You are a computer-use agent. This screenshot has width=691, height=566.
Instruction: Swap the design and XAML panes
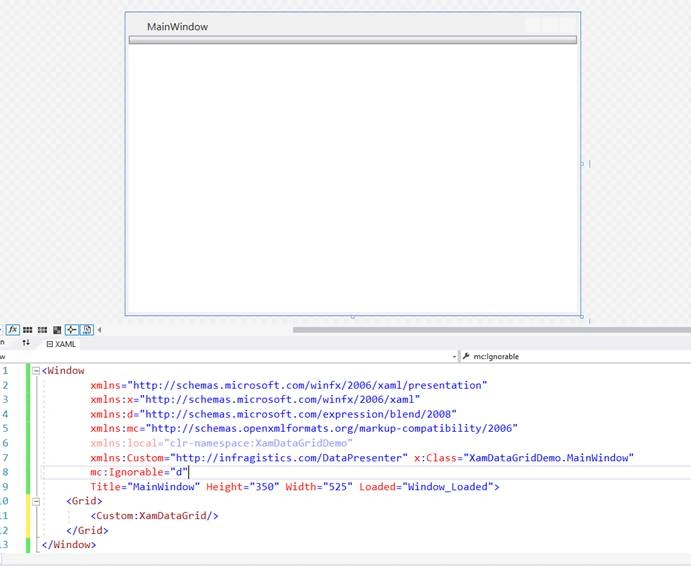[26, 343]
